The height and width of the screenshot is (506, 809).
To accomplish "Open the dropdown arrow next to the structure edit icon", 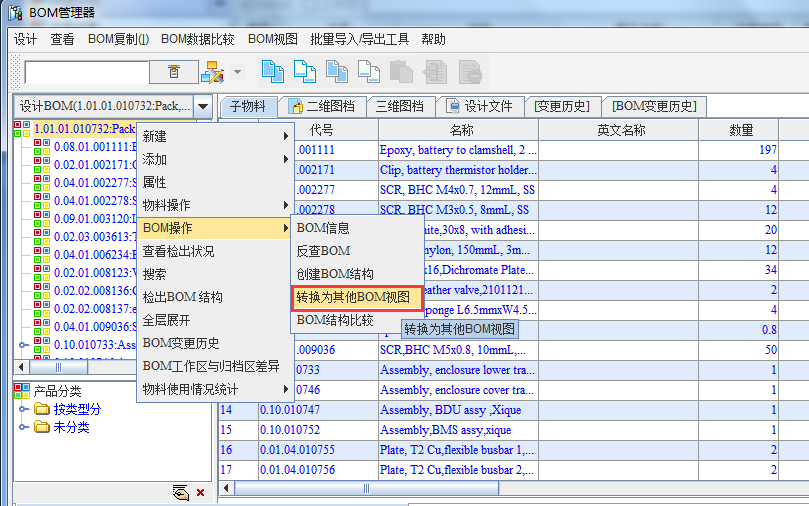I will [237, 72].
